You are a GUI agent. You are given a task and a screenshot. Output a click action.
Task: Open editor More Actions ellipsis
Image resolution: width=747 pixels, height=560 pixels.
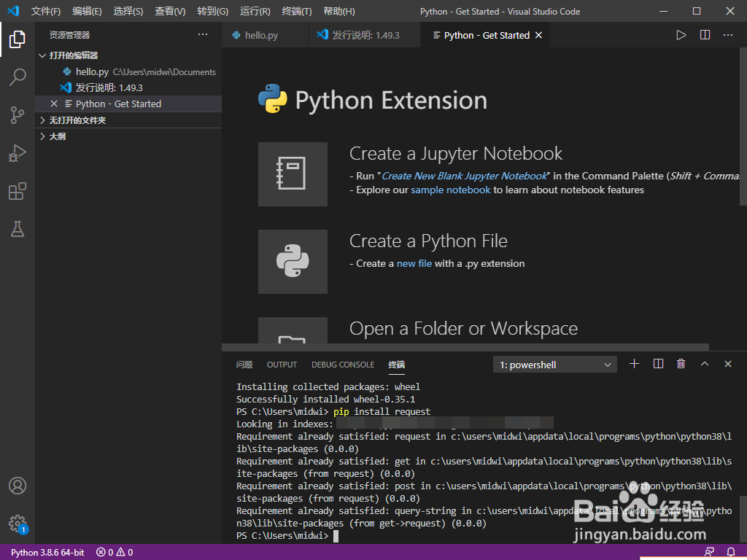(727, 35)
